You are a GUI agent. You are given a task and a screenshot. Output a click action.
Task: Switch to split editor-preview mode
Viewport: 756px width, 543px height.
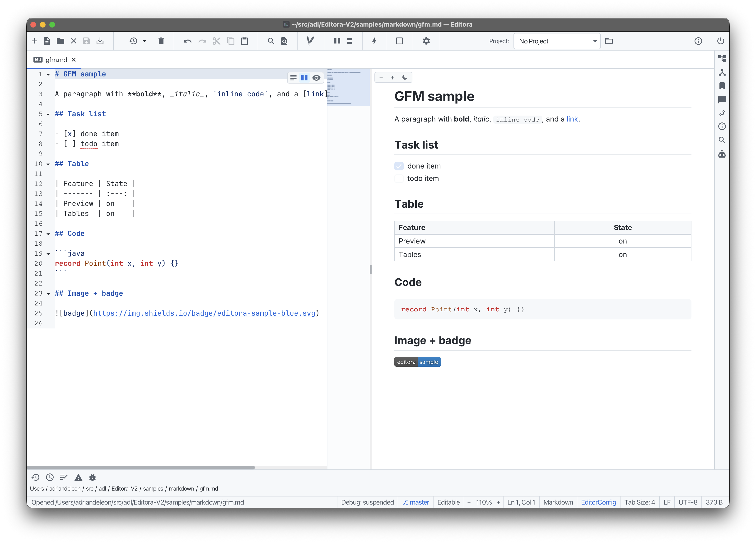(x=304, y=78)
